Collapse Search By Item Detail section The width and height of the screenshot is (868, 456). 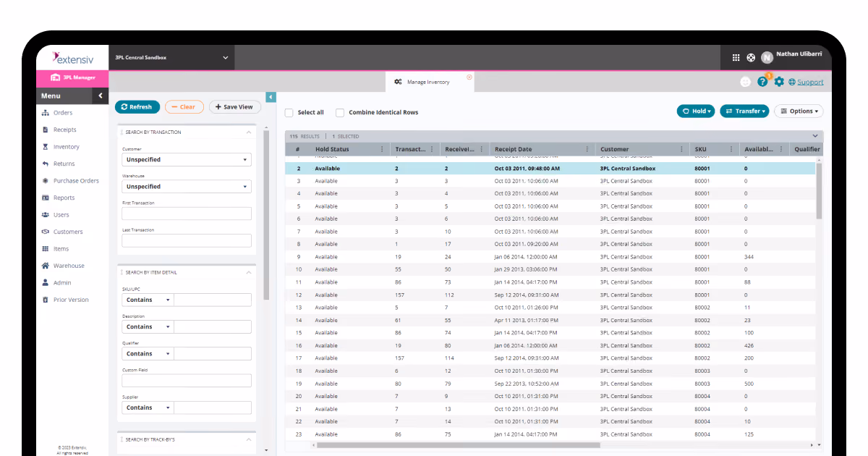coord(249,273)
